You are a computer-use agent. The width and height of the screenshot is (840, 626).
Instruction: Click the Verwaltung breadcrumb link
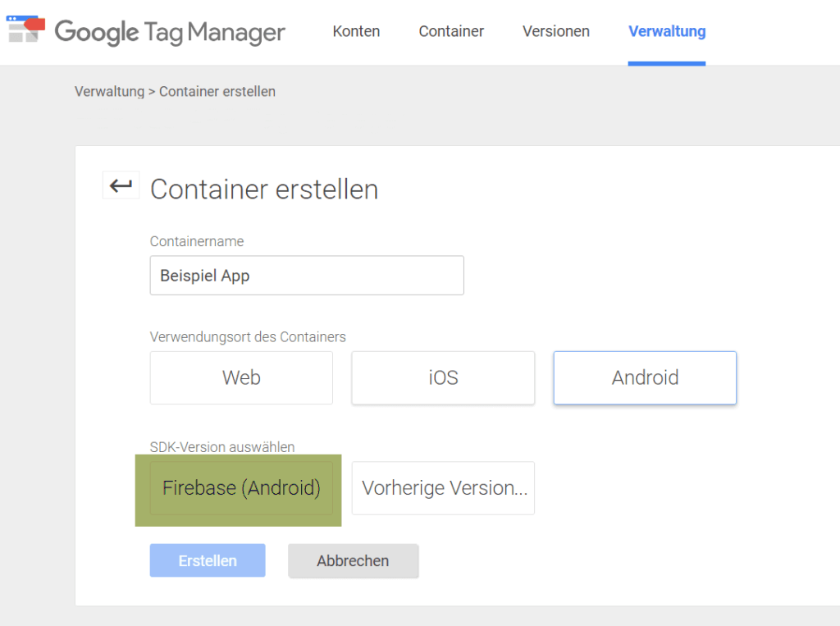coord(109,92)
